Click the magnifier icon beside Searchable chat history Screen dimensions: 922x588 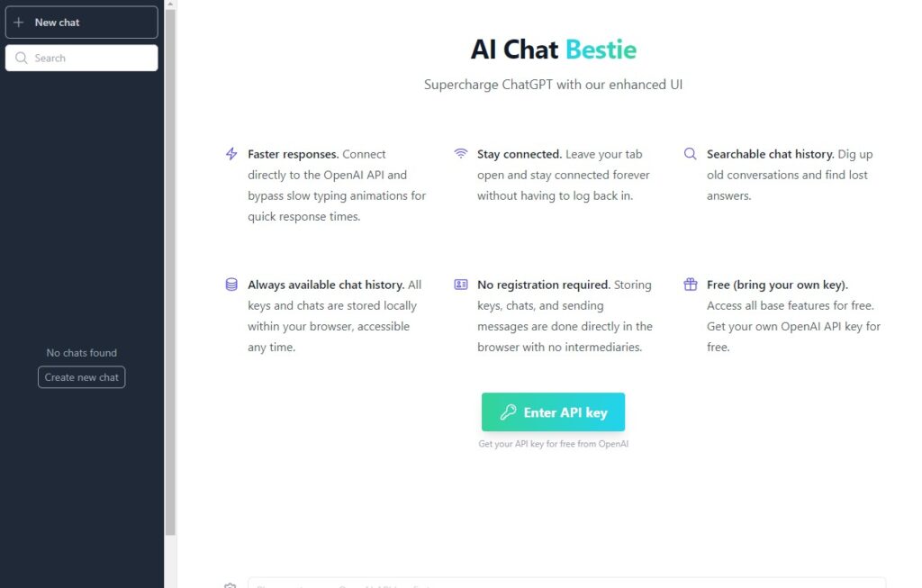[x=690, y=153]
